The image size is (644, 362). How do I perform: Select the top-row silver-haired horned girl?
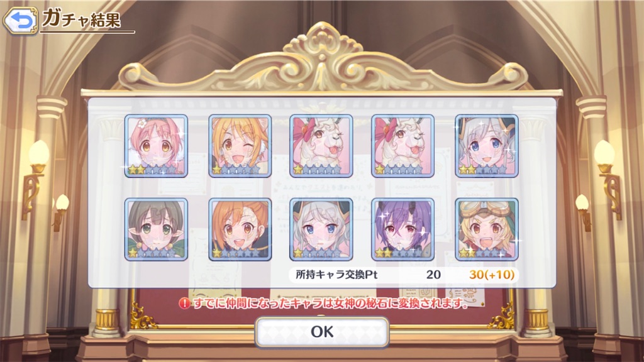coord(487,146)
